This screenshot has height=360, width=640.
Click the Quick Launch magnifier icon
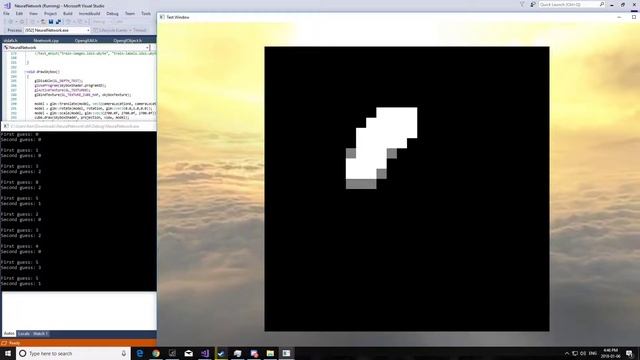(602, 4)
